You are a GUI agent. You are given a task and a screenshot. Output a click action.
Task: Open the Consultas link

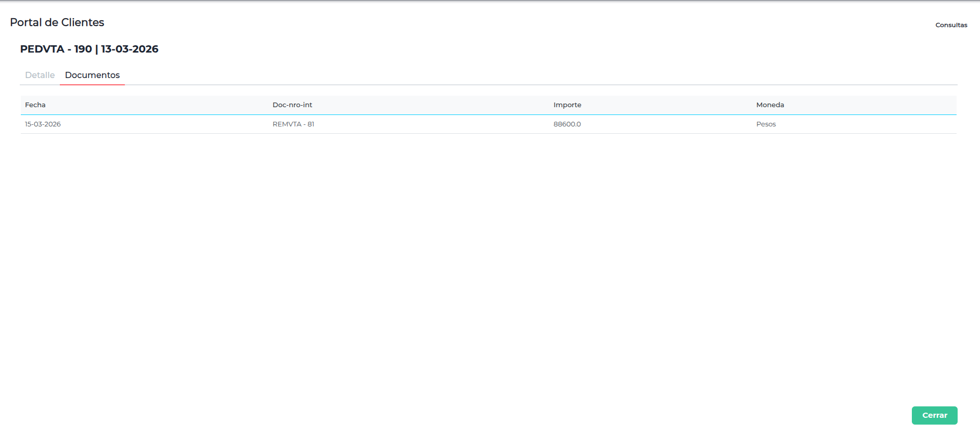[951, 25]
